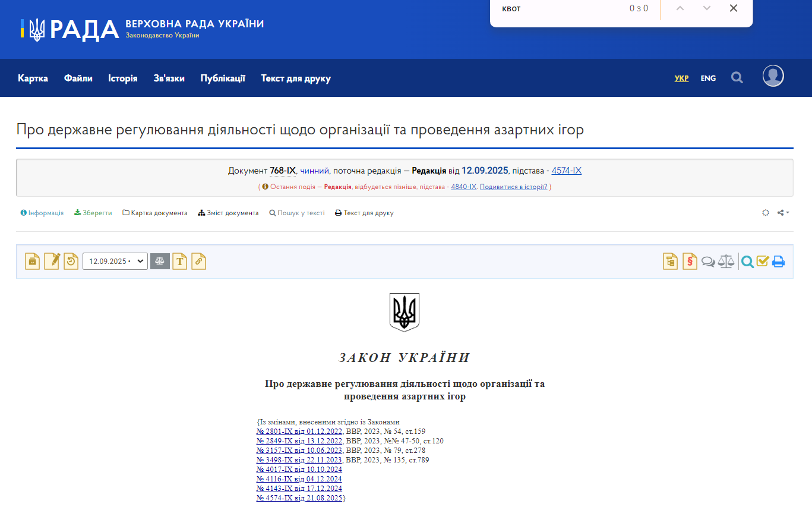Click the blue magnifier search-in-text icon

(x=747, y=262)
